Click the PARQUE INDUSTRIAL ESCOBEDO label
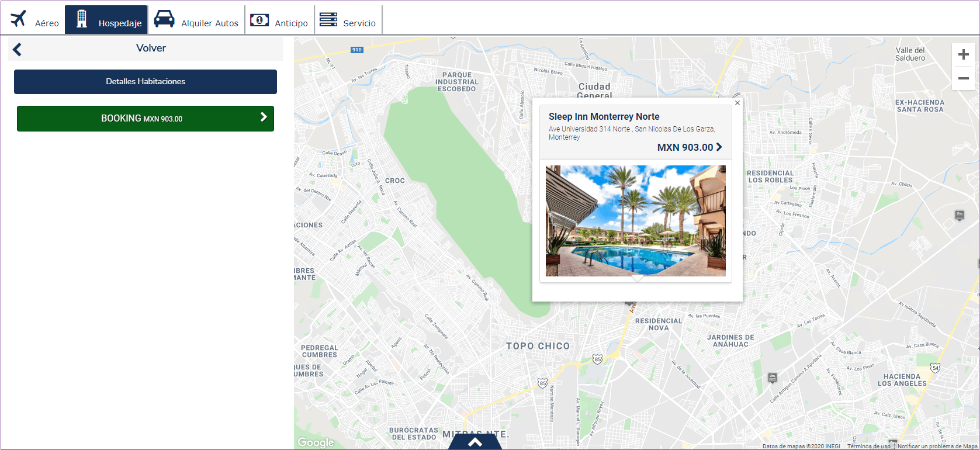 (x=457, y=82)
